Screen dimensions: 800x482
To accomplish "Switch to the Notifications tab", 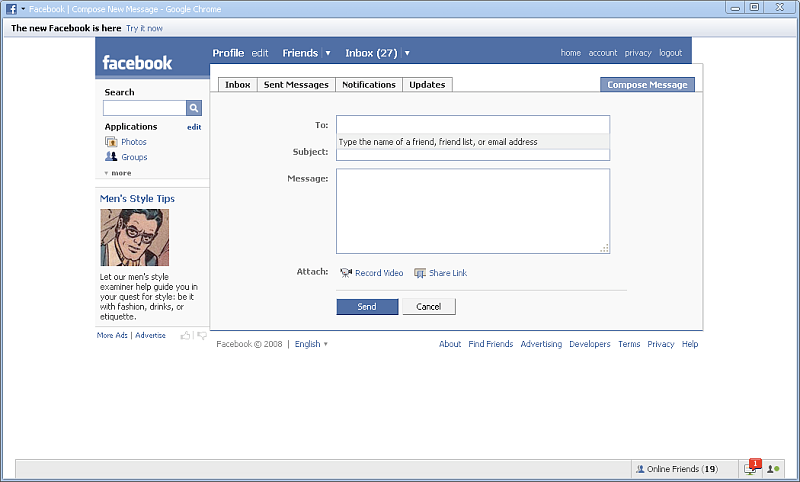I will click(x=369, y=85).
